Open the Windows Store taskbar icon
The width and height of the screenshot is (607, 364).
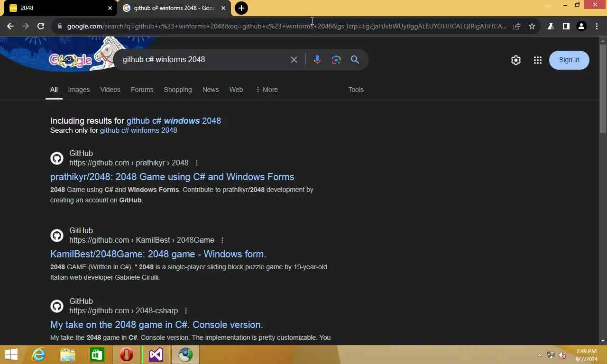97,355
